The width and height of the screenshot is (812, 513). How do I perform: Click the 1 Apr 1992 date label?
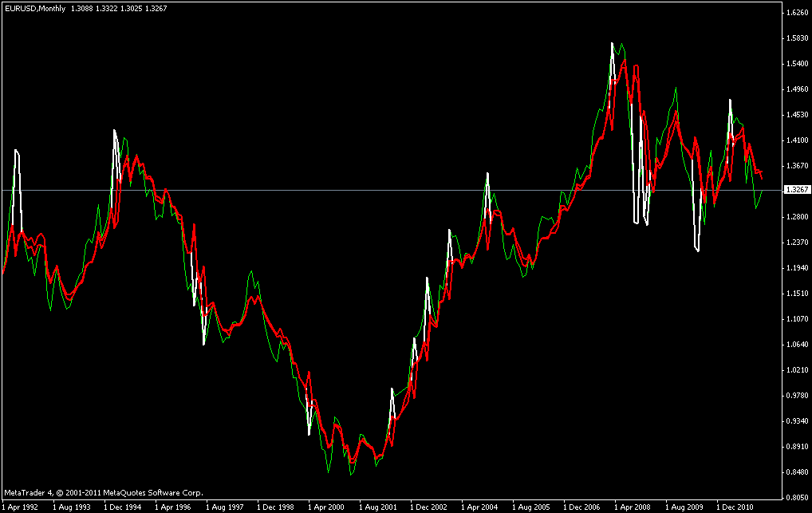point(21,507)
